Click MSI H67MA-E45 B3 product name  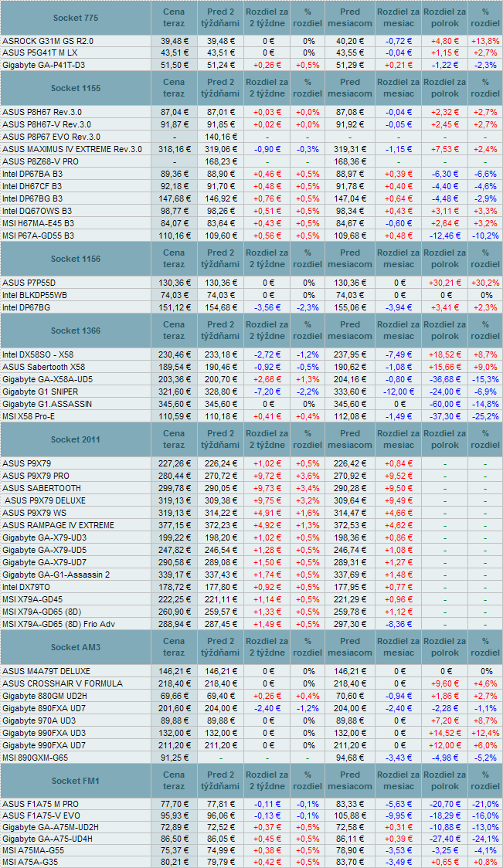coord(39,223)
